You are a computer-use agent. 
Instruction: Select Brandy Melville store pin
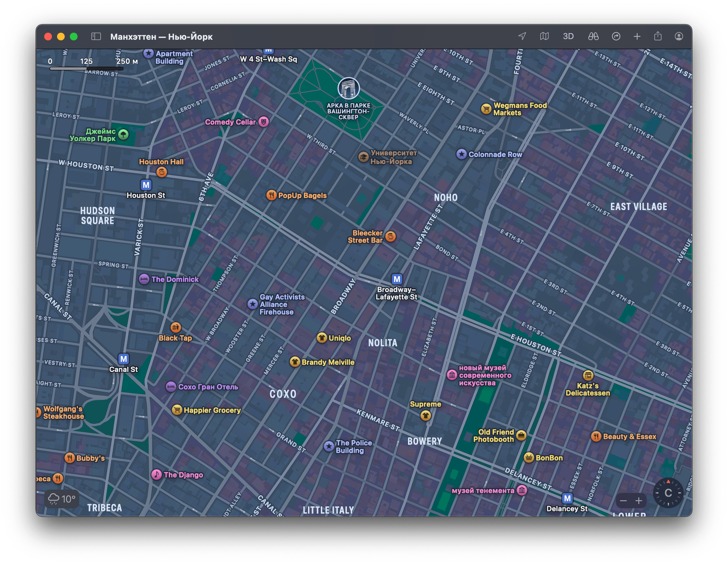295,362
